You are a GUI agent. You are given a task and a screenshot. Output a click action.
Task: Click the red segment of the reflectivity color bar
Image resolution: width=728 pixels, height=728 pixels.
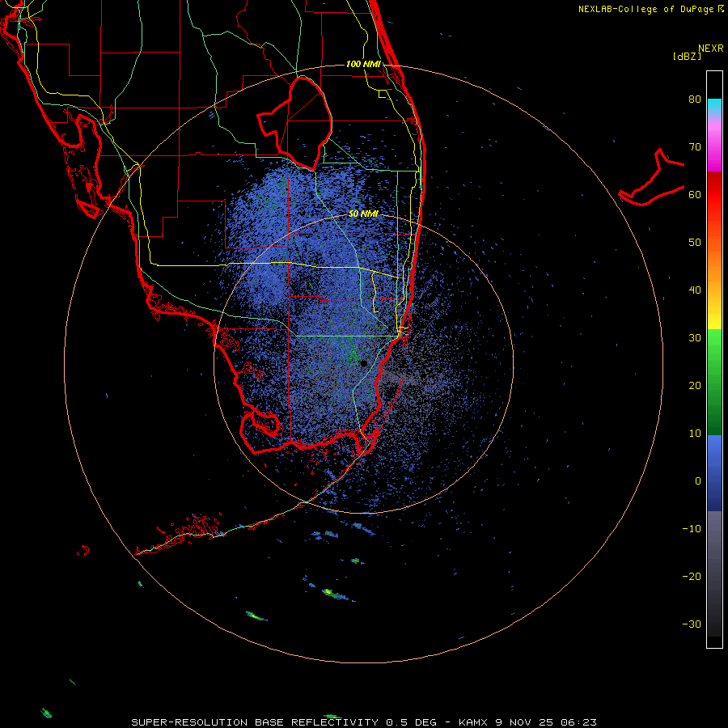(x=714, y=195)
